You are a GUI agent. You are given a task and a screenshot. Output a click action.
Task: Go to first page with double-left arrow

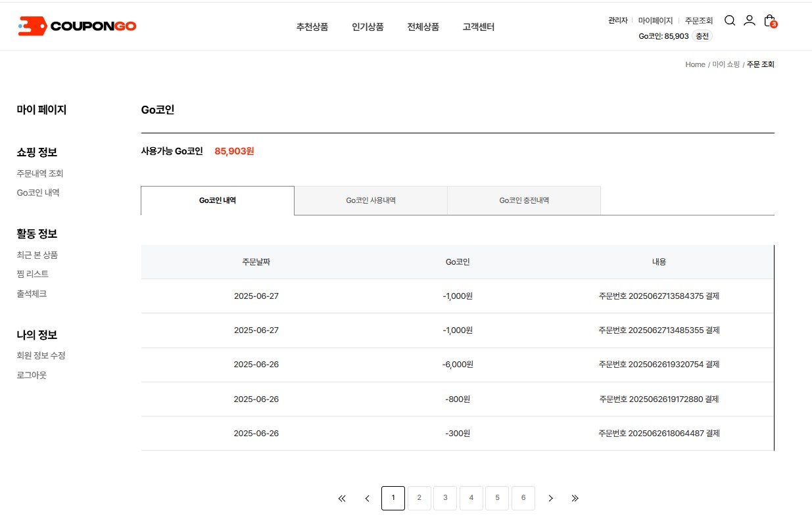pyautogui.click(x=342, y=498)
